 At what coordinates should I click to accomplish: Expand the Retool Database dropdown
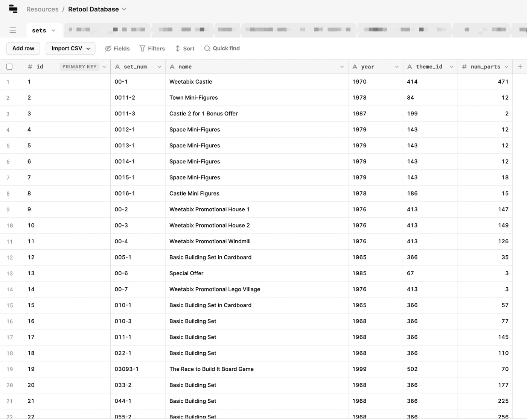coord(124,9)
